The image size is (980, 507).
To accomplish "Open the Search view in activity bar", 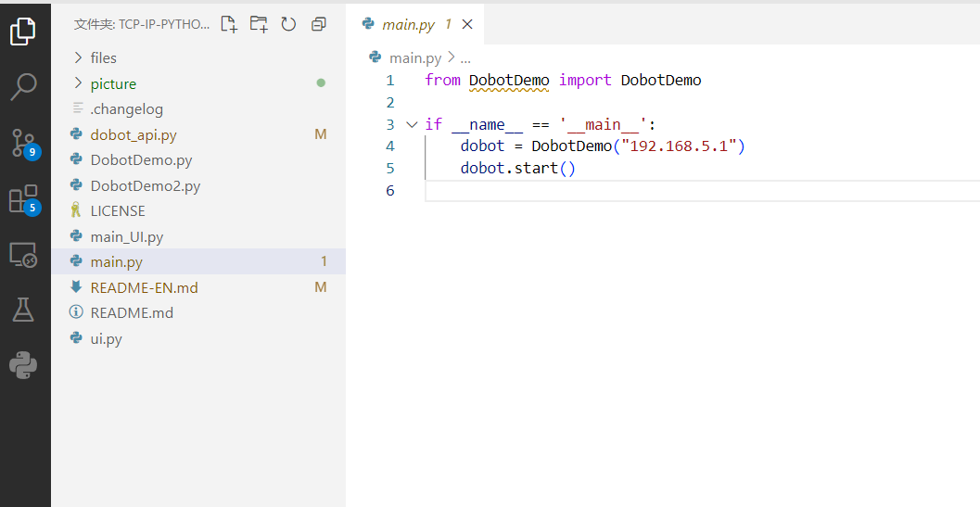I will tap(23, 87).
